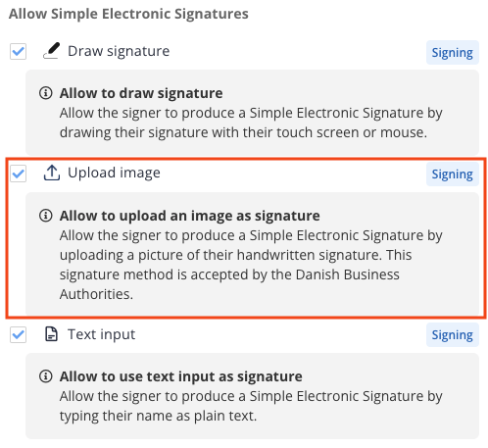Click the Signing badge for Draw signature

pyautogui.click(x=453, y=52)
